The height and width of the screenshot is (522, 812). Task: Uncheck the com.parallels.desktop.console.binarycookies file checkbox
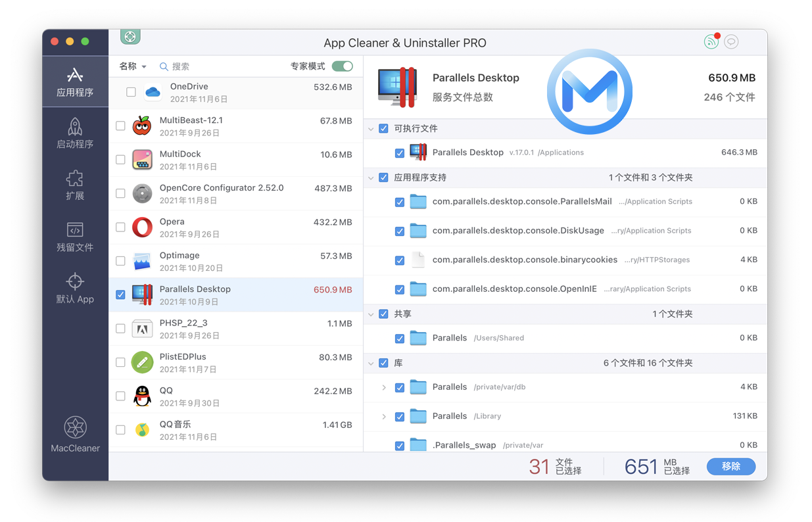(x=400, y=260)
